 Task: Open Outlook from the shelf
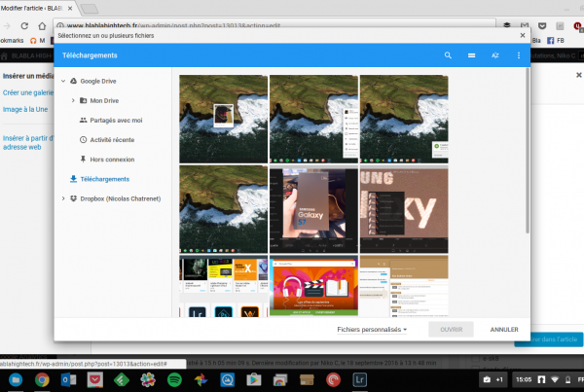[x=68, y=379]
